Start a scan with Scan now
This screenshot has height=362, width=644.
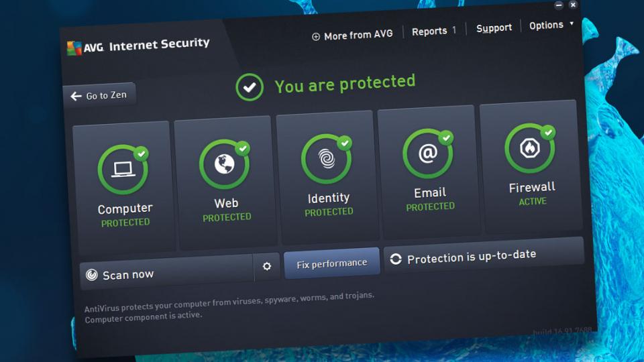(x=166, y=272)
